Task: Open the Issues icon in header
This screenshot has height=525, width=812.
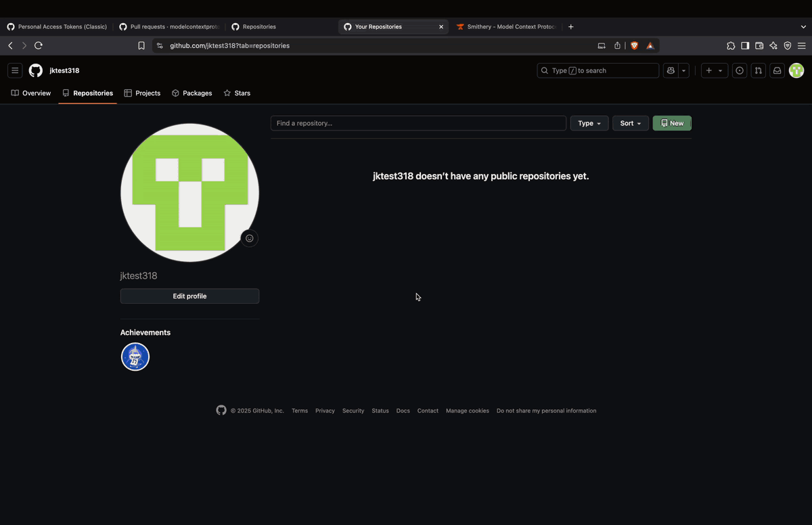Action: tap(740, 70)
